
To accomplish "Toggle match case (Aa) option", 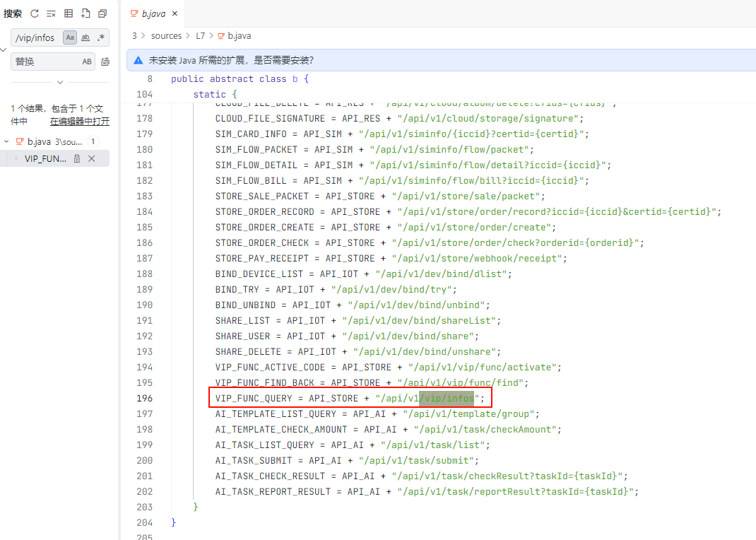I will pos(69,37).
